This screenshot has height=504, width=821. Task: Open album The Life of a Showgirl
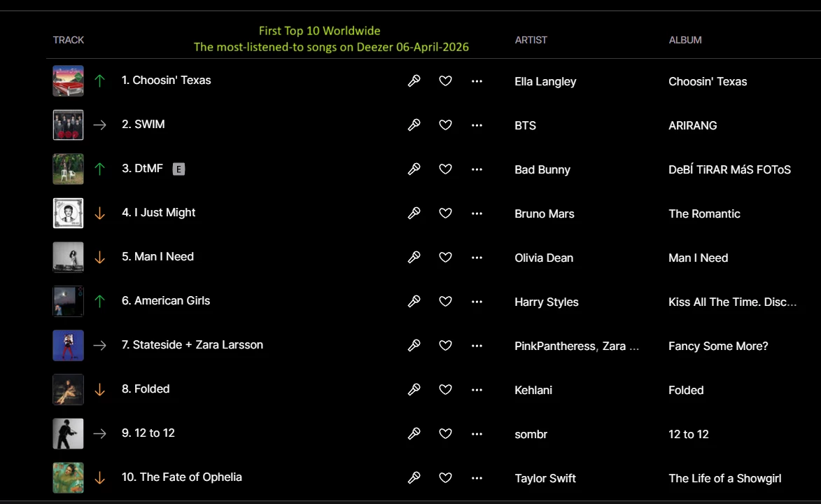pos(724,478)
